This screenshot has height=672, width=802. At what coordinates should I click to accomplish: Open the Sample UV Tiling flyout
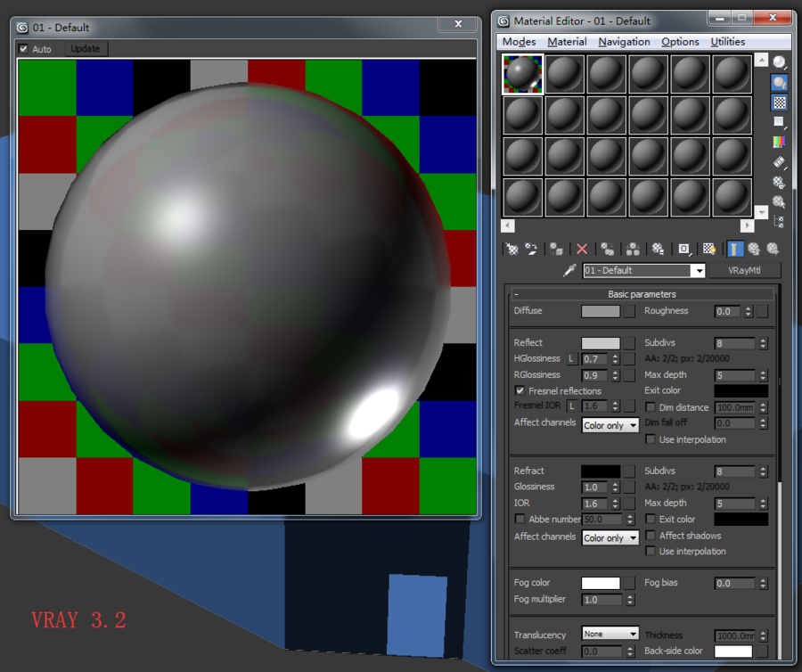(x=779, y=122)
